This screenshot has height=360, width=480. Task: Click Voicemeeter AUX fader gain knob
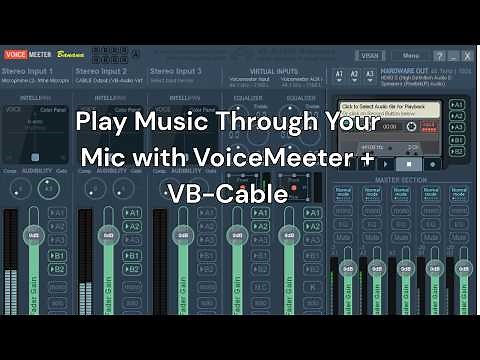click(289, 235)
